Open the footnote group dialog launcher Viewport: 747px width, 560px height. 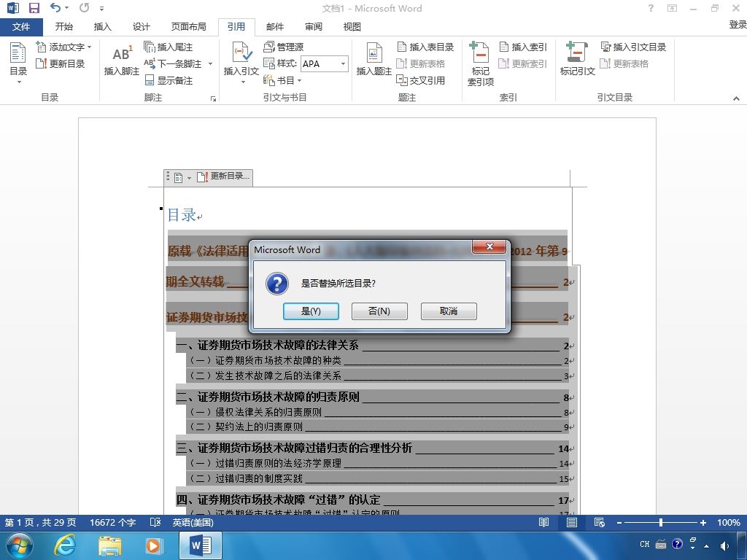[x=213, y=98]
